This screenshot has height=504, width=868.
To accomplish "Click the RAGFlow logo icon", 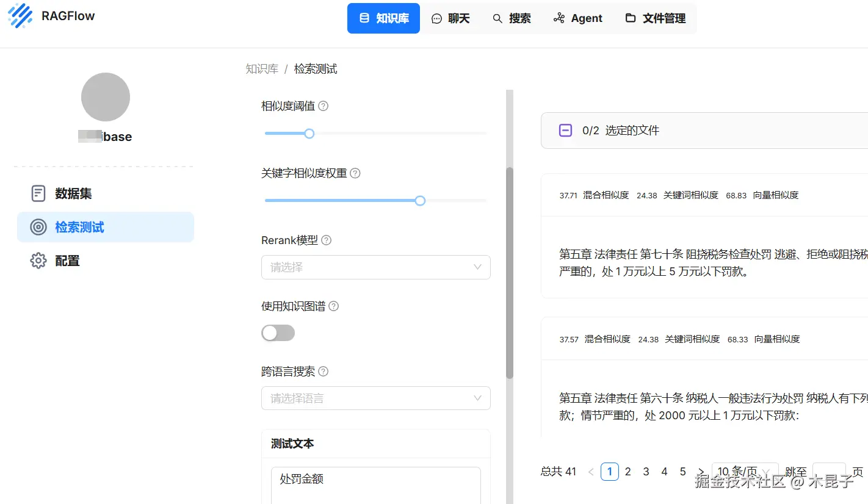I will click(x=20, y=16).
